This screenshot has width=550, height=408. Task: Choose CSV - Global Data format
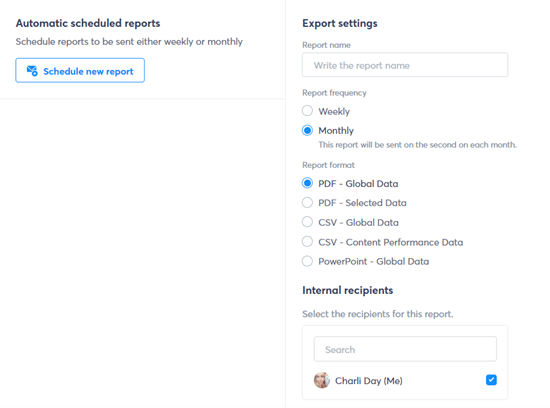pos(307,222)
